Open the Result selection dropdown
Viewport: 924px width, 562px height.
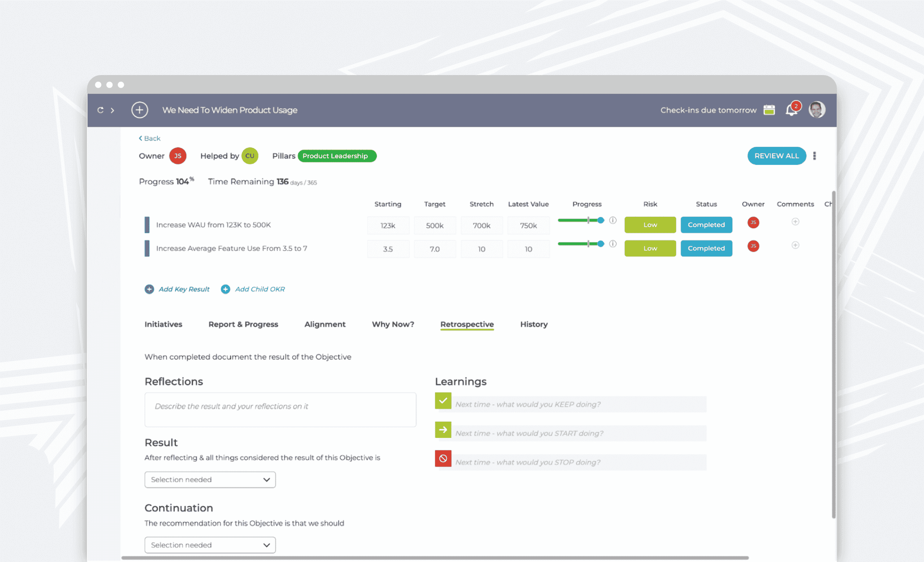[210, 479]
